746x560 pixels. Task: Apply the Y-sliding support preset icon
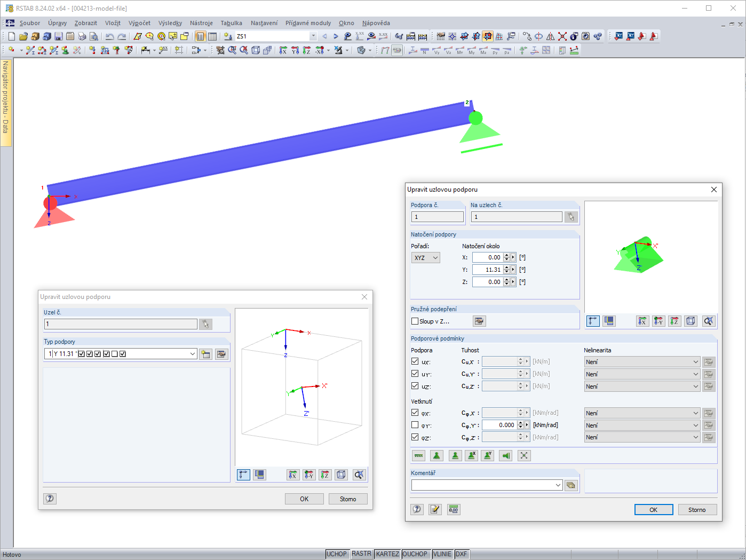[487, 455]
